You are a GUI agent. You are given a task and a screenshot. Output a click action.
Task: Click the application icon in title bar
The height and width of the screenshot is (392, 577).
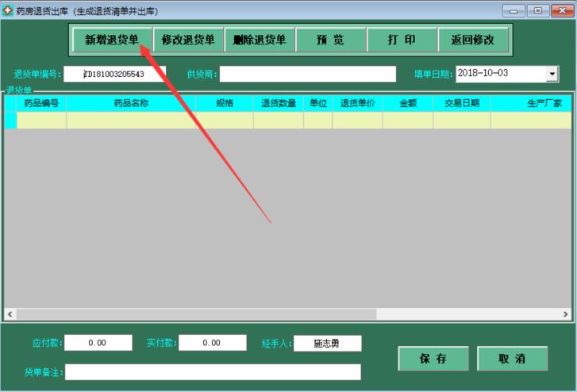point(9,10)
